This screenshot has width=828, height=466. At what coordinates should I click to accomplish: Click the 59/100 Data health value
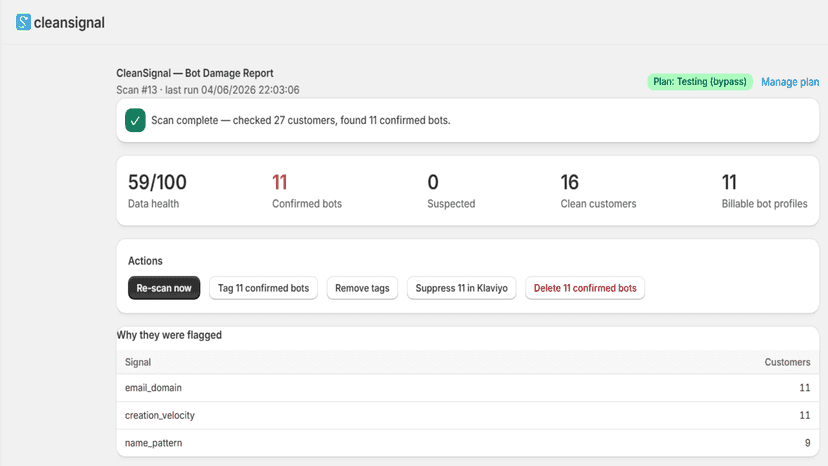tap(157, 182)
